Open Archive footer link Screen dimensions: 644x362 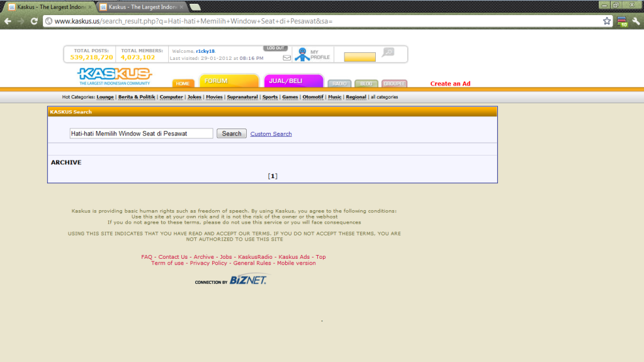(x=204, y=257)
